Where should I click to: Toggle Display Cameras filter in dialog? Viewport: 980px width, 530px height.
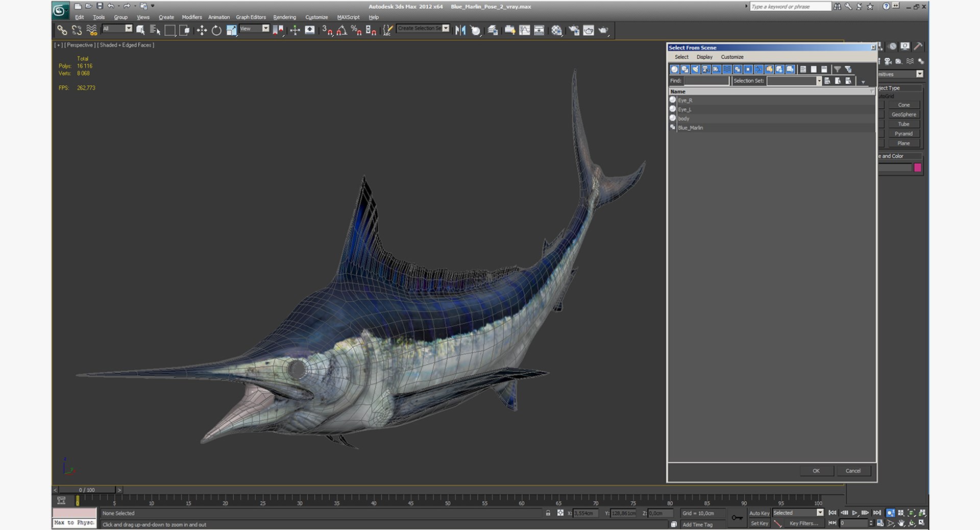(706, 69)
